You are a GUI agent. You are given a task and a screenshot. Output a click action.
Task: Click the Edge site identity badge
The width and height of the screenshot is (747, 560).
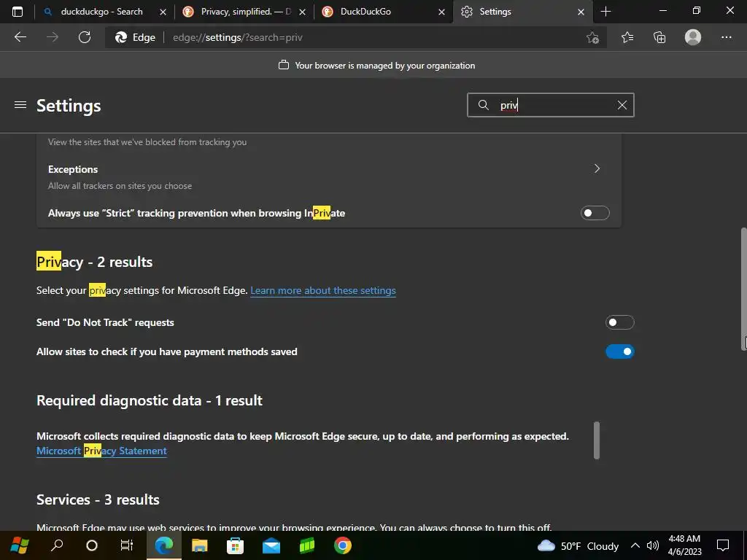tap(135, 38)
